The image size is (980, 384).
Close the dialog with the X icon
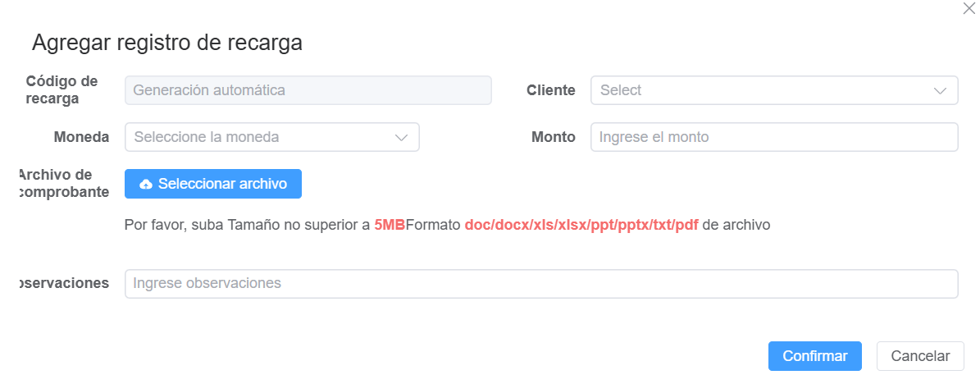point(969,8)
